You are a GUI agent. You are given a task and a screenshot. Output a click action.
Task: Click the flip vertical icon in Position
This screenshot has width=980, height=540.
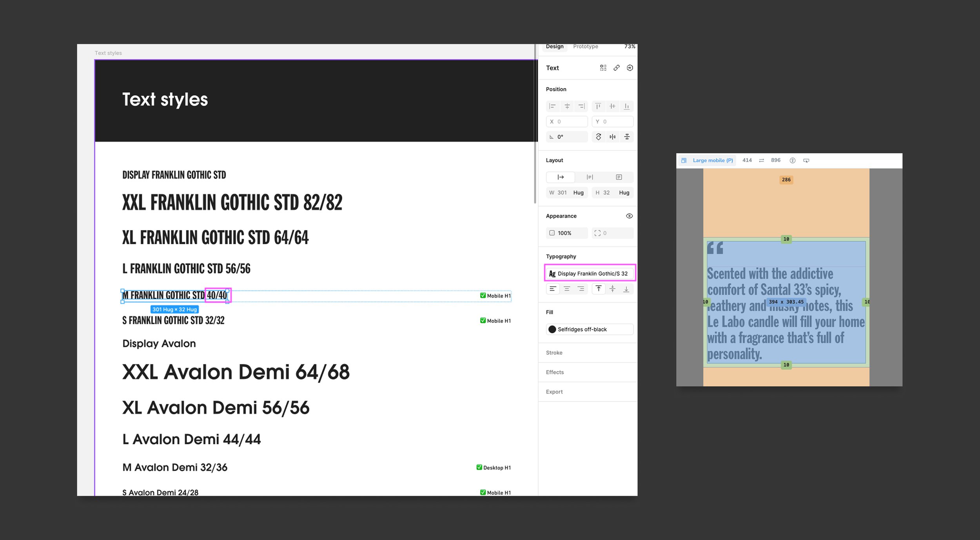click(x=627, y=137)
